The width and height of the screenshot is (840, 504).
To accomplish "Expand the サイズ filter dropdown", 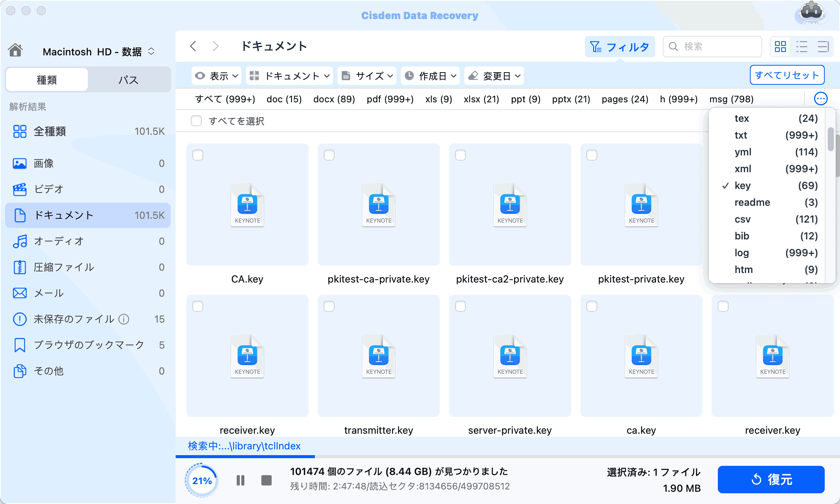I will pyautogui.click(x=367, y=76).
